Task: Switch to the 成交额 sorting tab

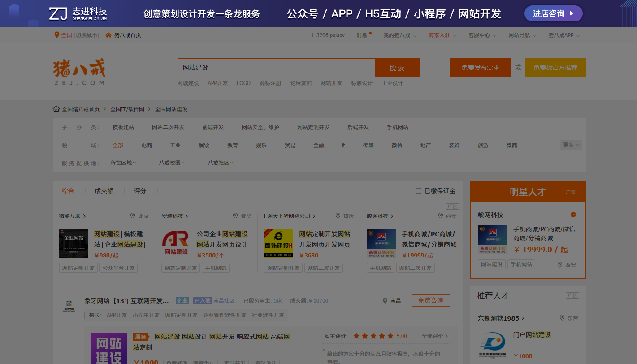Action: pyautogui.click(x=104, y=191)
